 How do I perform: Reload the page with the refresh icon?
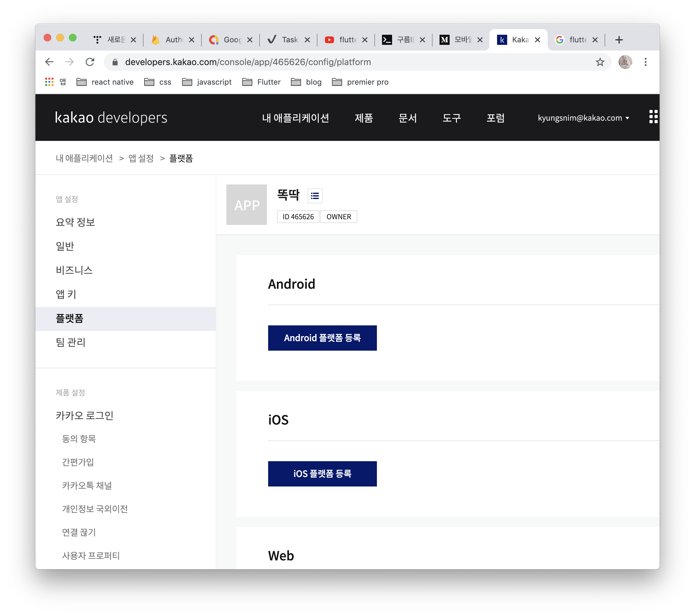point(90,62)
